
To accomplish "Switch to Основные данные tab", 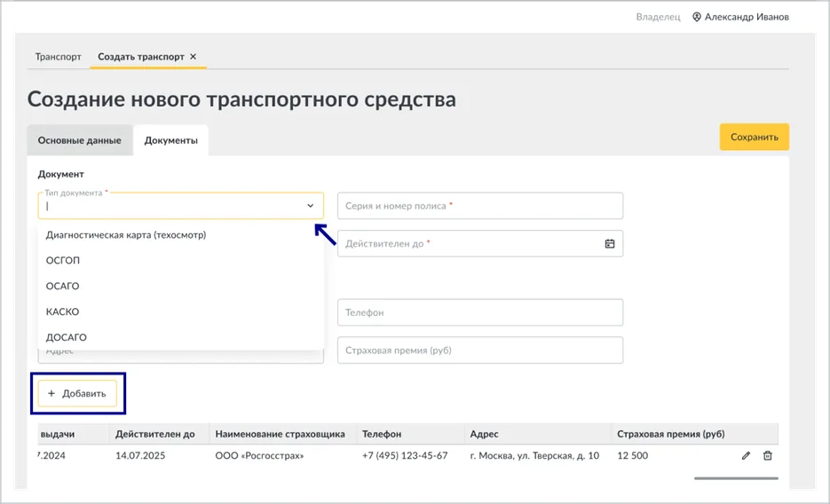I will point(79,140).
